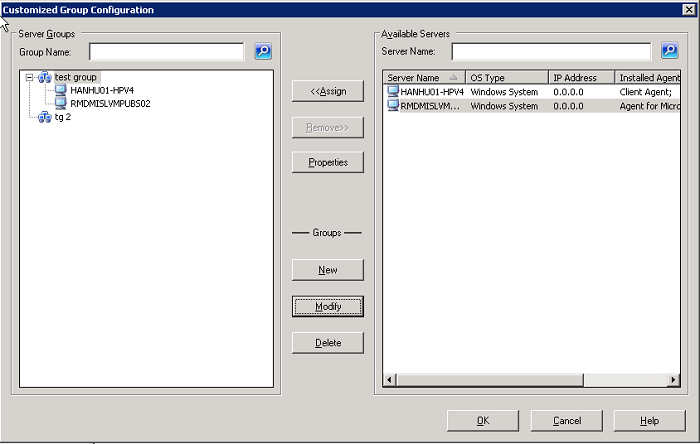Click Windows System cell for HANHU01-HPV4
This screenshot has width=700, height=444.
[x=504, y=92]
